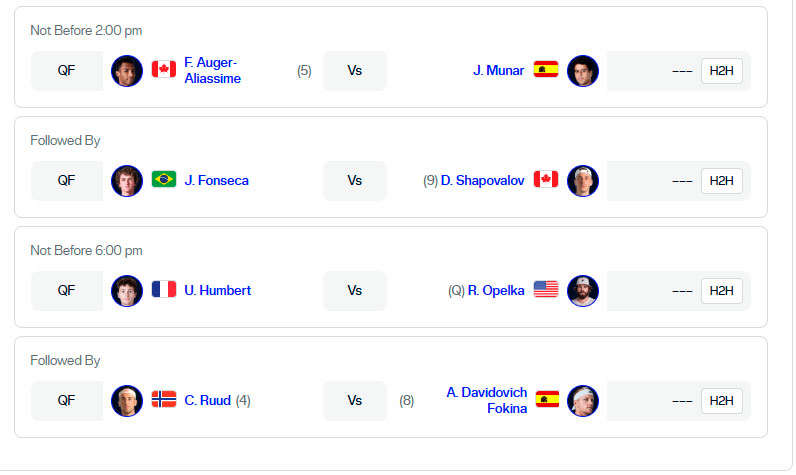
Task: Open H2H for Ruud vs Davidovich Fokina
Action: coord(721,401)
